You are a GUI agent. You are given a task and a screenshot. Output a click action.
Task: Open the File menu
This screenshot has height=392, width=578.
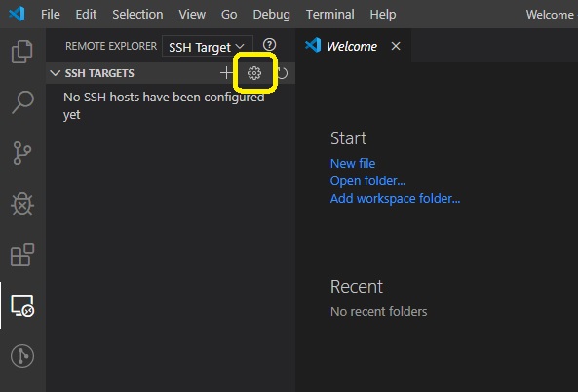click(50, 14)
